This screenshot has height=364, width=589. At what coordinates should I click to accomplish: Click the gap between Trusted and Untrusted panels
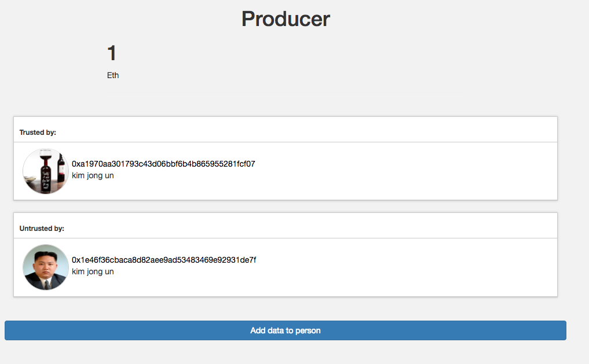pos(285,207)
